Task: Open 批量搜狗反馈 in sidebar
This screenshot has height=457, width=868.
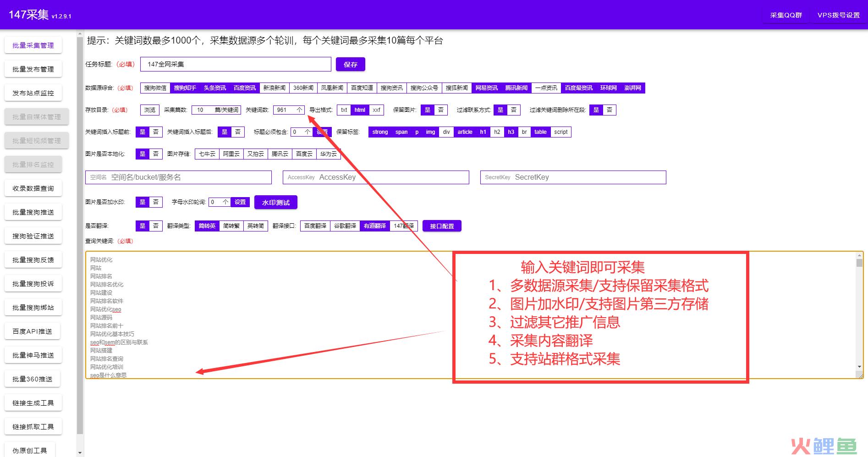Action: pyautogui.click(x=33, y=260)
